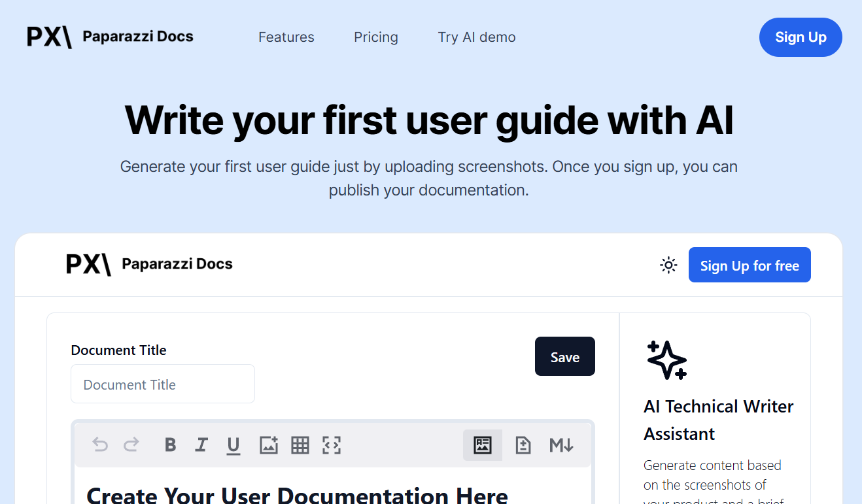Screen dimensions: 862x504
Task: Go to Try AI demo page
Action: coord(477,37)
